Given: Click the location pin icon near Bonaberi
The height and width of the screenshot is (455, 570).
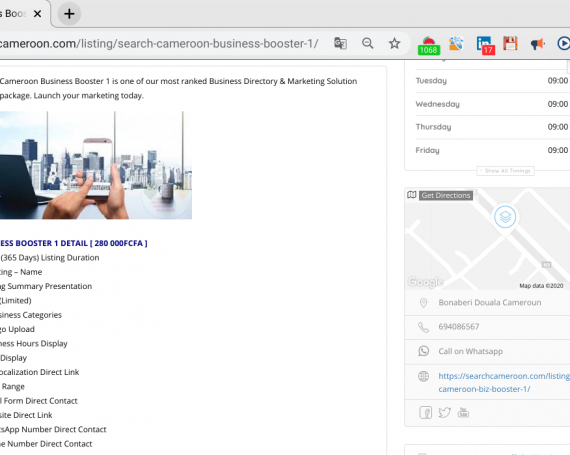Looking at the screenshot, I should (423, 303).
